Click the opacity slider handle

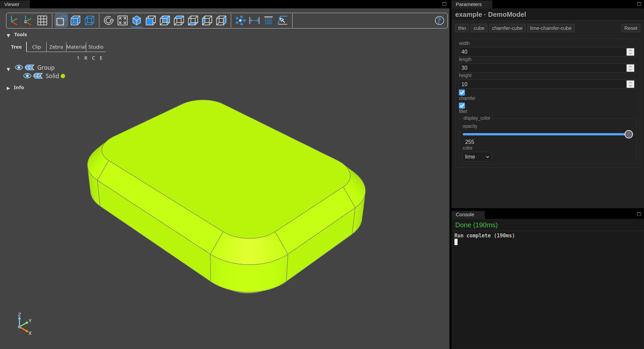(629, 134)
